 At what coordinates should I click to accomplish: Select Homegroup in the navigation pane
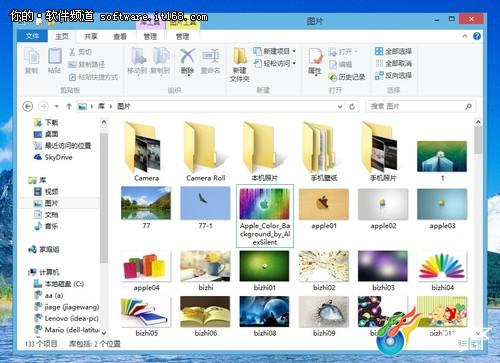(44, 249)
